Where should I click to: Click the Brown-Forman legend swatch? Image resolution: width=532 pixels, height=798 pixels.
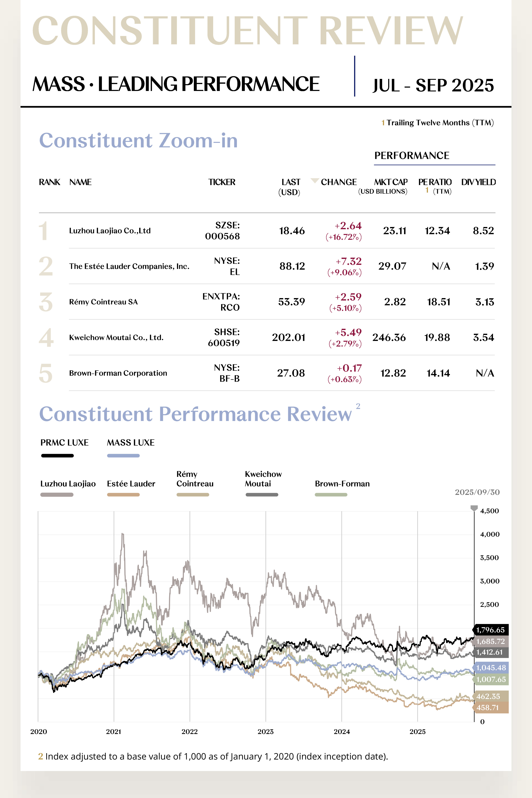[331, 495]
